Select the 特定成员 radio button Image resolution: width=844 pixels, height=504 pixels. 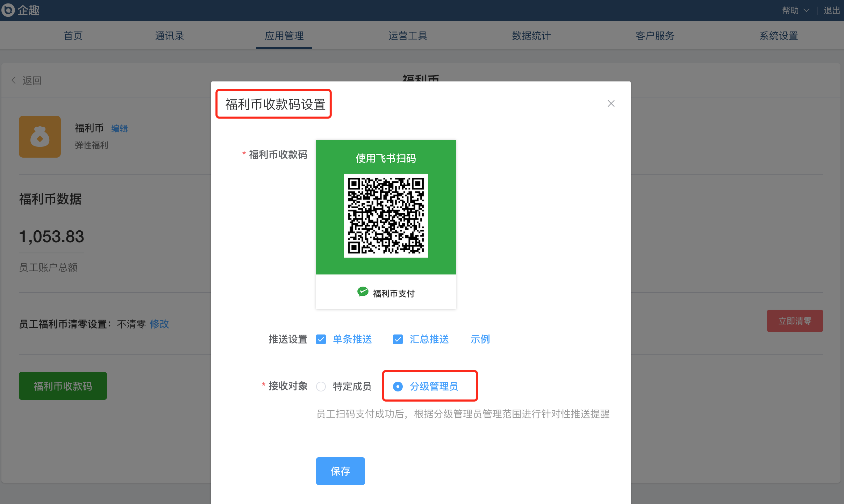pos(321,387)
